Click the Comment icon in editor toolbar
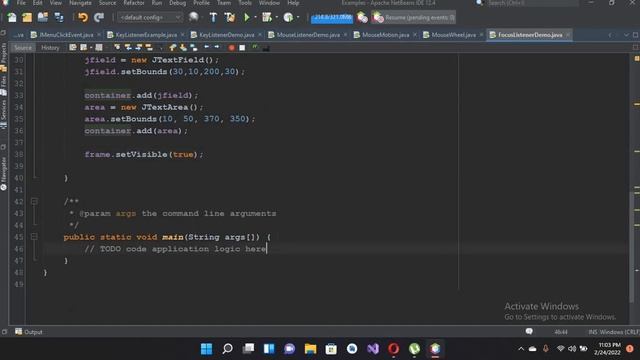The image size is (640, 360). coord(255,48)
